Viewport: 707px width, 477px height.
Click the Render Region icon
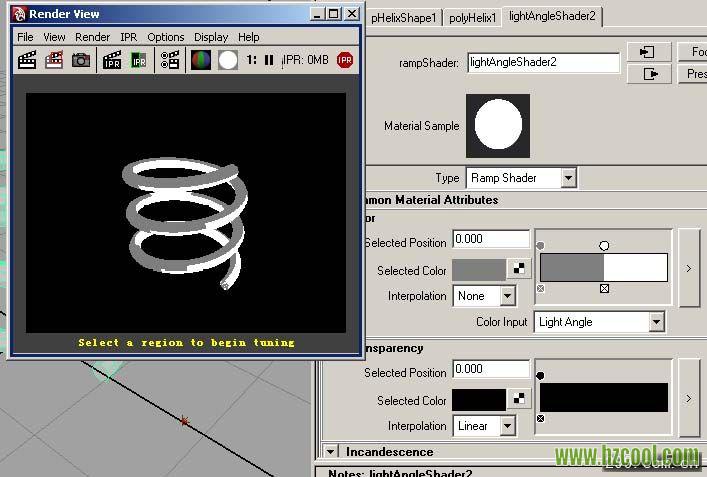(x=54, y=60)
